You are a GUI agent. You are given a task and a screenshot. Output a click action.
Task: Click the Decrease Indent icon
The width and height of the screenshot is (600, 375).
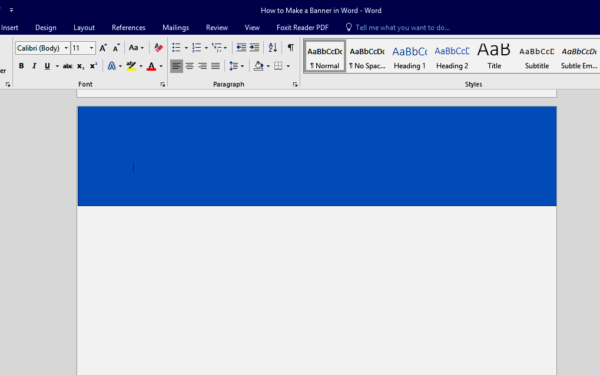point(241,47)
